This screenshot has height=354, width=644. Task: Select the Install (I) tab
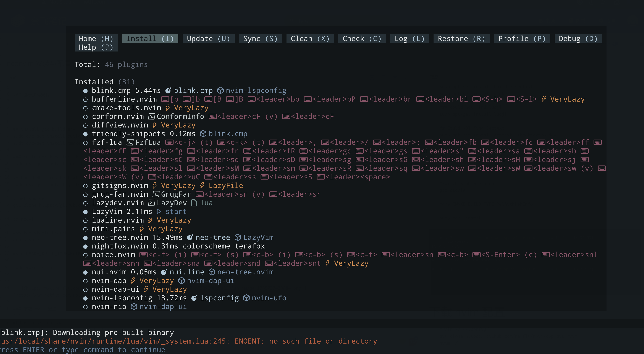[x=150, y=39]
